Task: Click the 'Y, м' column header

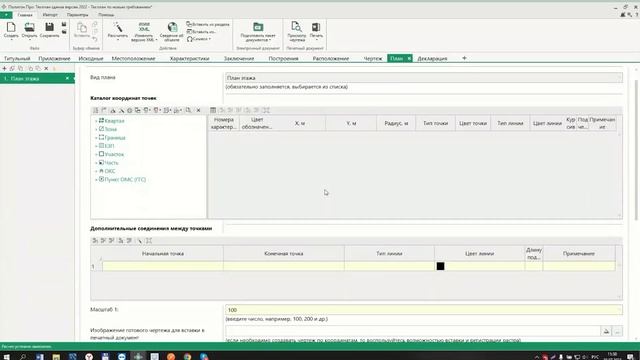Action: tap(351, 123)
